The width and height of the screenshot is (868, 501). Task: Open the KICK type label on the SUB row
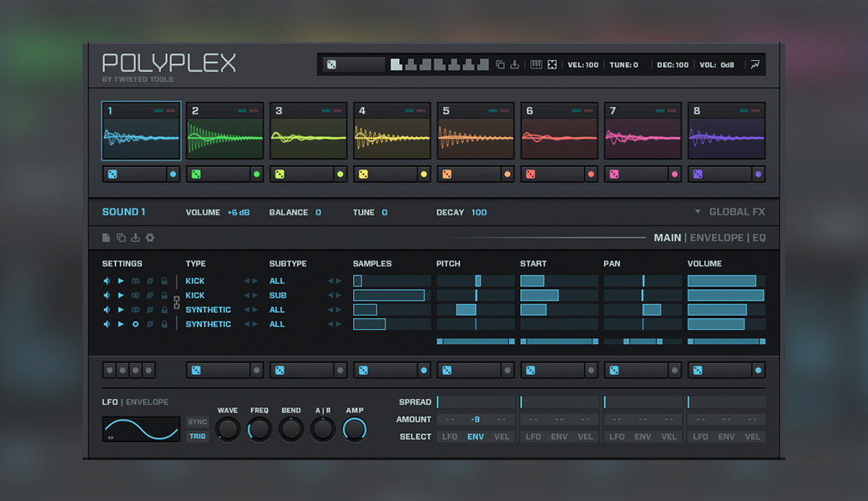pos(194,296)
